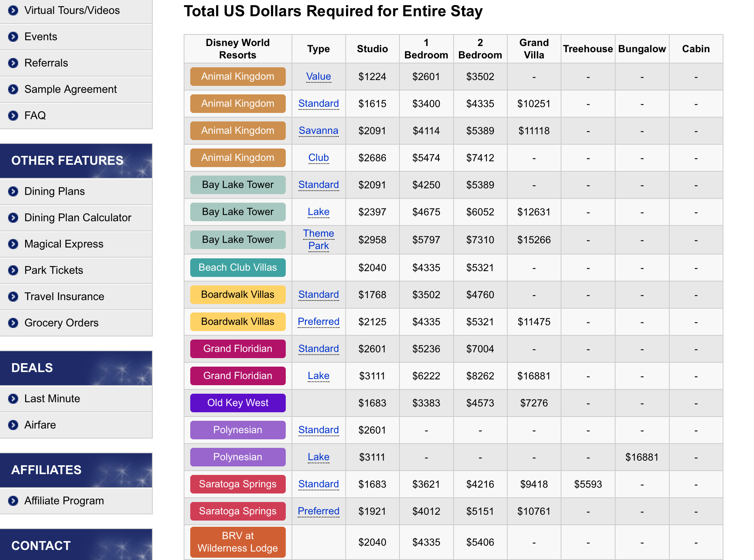Click Standard link in Grand Floridian row
Screen dimensions: 754x560
pyautogui.click(x=319, y=349)
